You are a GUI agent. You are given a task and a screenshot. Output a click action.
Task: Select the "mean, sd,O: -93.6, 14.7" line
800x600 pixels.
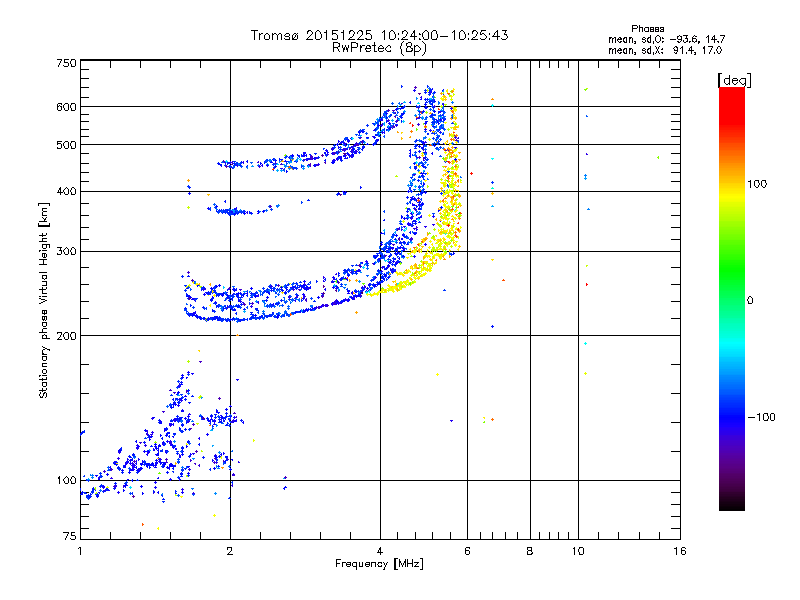pyautogui.click(x=666, y=39)
